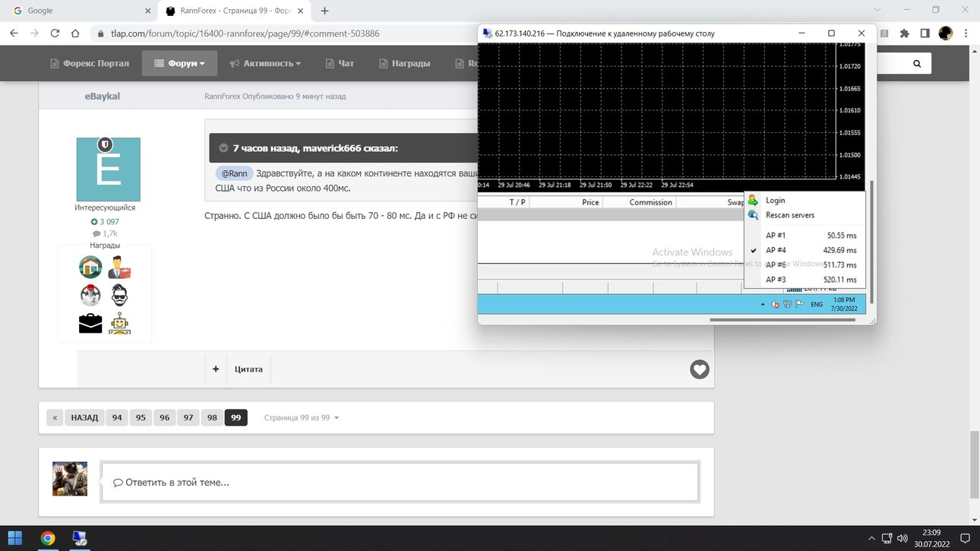Screen dimensions: 980x551
Task: Click the multi-quote plus button
Action: (x=216, y=369)
